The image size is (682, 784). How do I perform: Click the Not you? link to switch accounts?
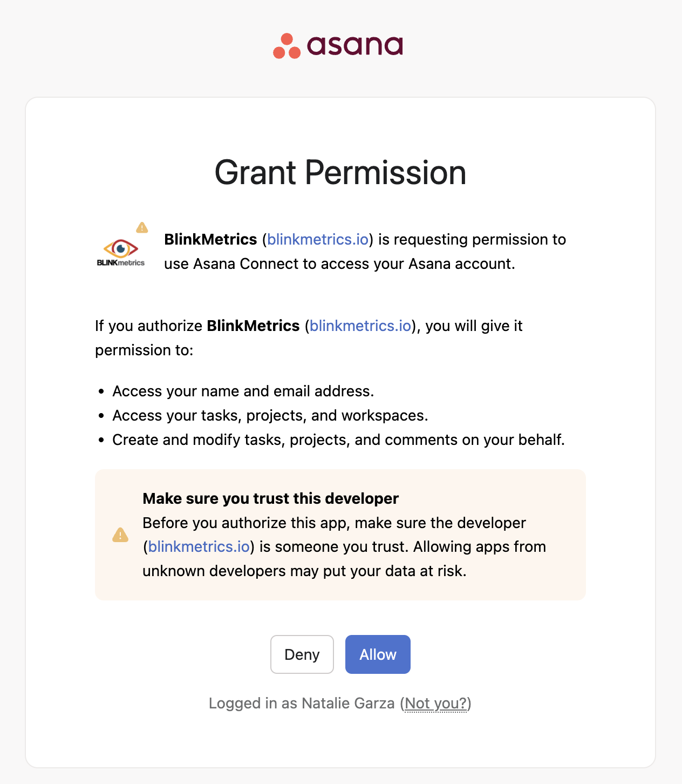pyautogui.click(x=435, y=703)
